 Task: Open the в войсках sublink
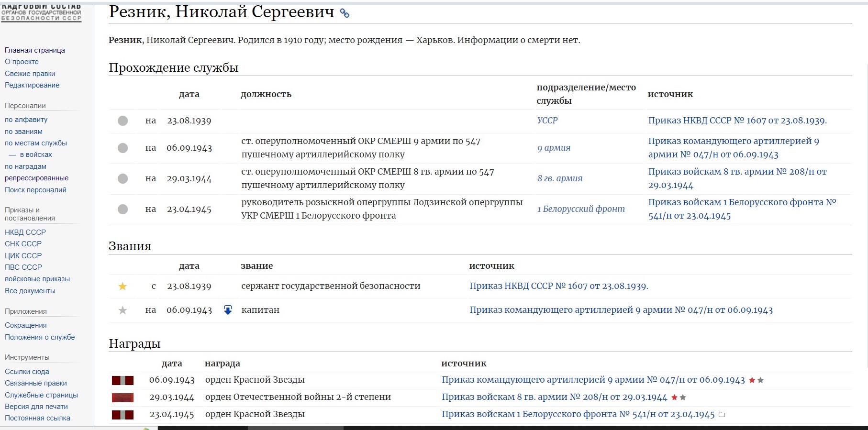(x=36, y=154)
